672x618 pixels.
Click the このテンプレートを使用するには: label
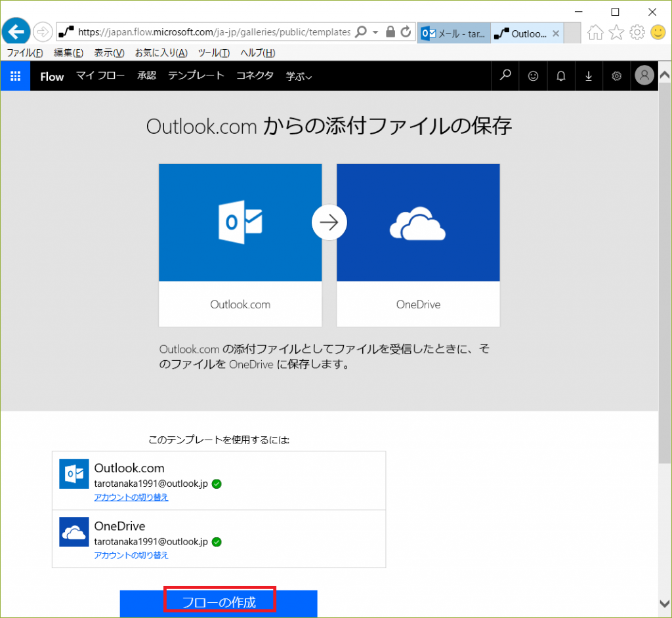pos(219,440)
